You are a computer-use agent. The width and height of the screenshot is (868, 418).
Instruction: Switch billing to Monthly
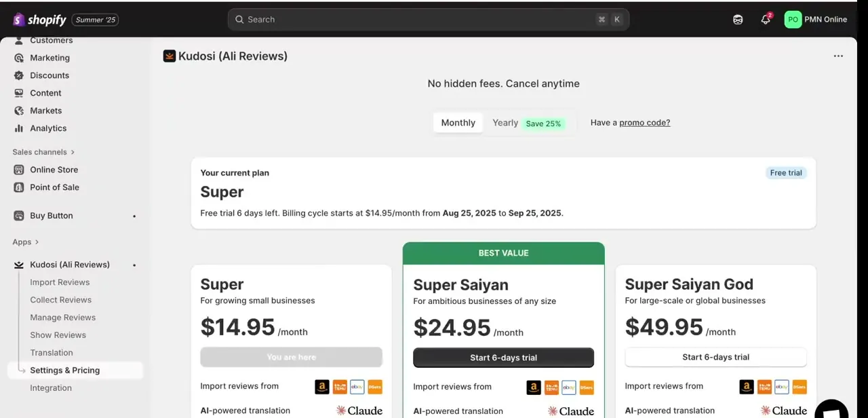(458, 123)
